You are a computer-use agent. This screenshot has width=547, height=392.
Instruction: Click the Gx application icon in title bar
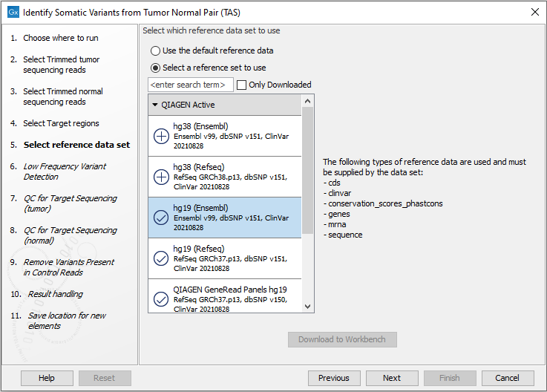tap(13, 12)
